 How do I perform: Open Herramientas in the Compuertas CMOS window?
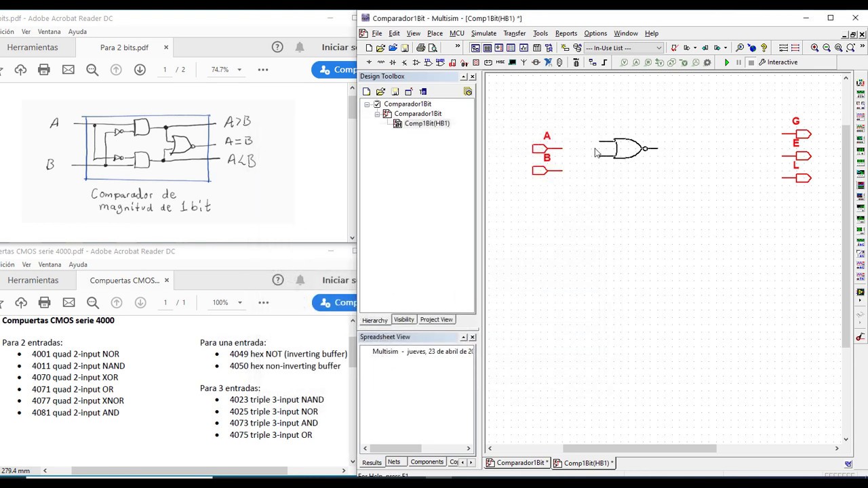[x=33, y=280]
